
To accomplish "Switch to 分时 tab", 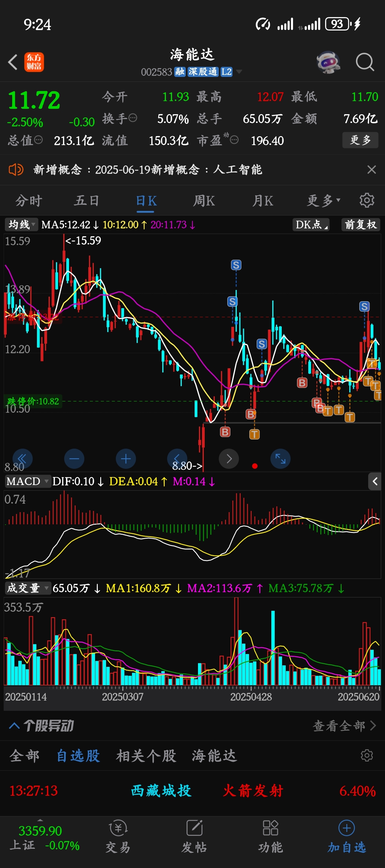I will [29, 201].
